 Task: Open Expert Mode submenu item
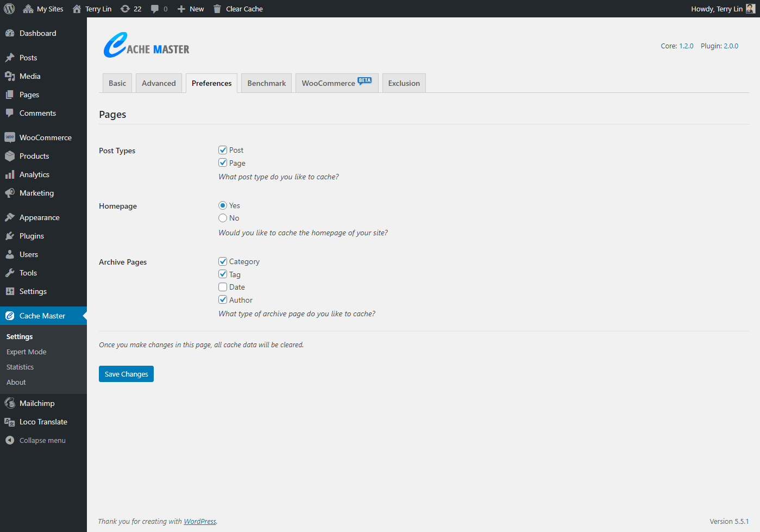click(x=27, y=352)
